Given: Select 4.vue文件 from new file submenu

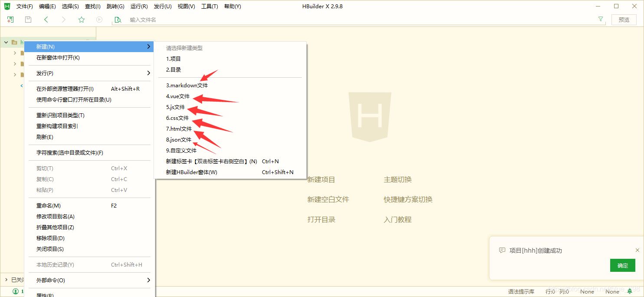Looking at the screenshot, I should point(178,96).
